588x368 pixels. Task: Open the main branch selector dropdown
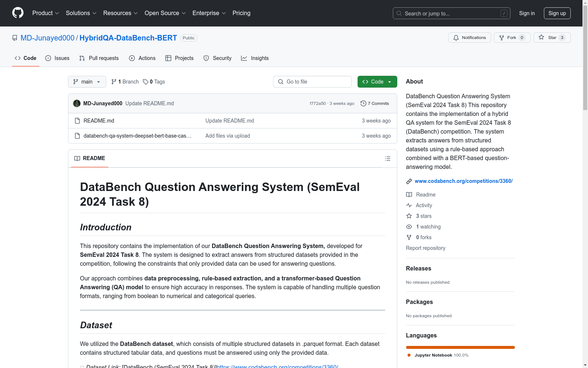pyautogui.click(x=87, y=82)
